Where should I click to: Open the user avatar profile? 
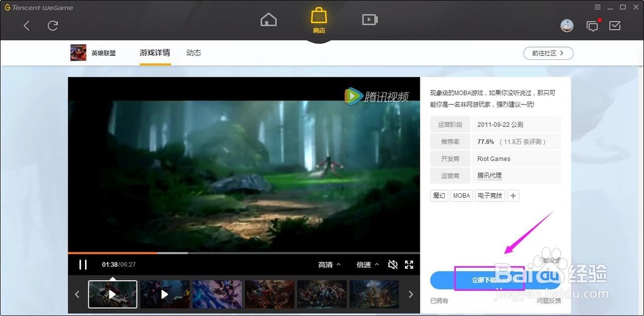[567, 26]
